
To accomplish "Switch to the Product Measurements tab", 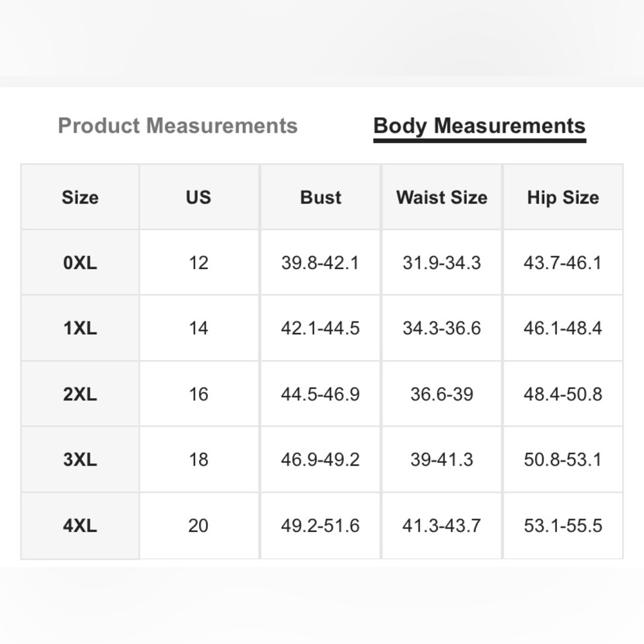I will pyautogui.click(x=178, y=126).
